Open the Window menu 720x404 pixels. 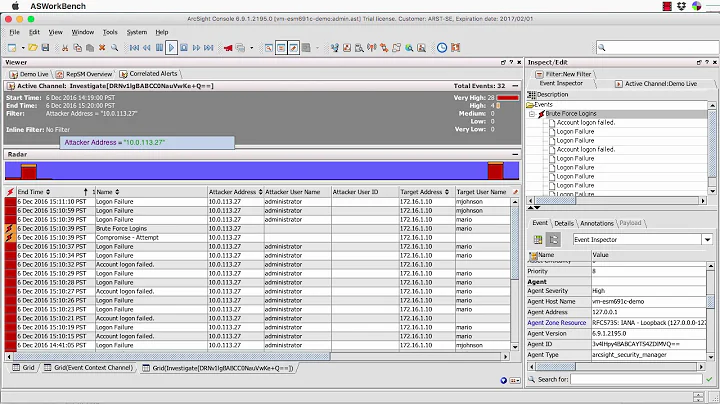point(83,32)
